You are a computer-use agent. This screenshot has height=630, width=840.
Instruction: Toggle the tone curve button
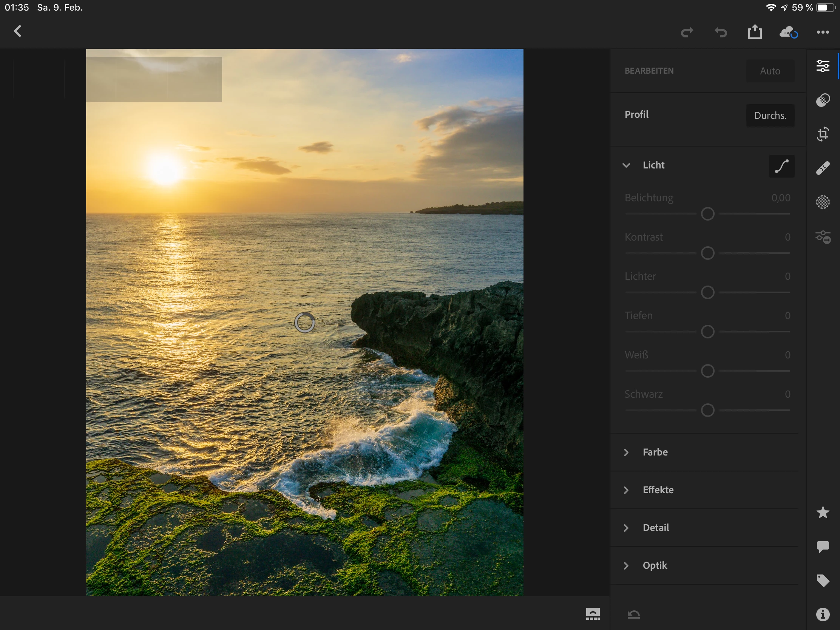pyautogui.click(x=781, y=166)
